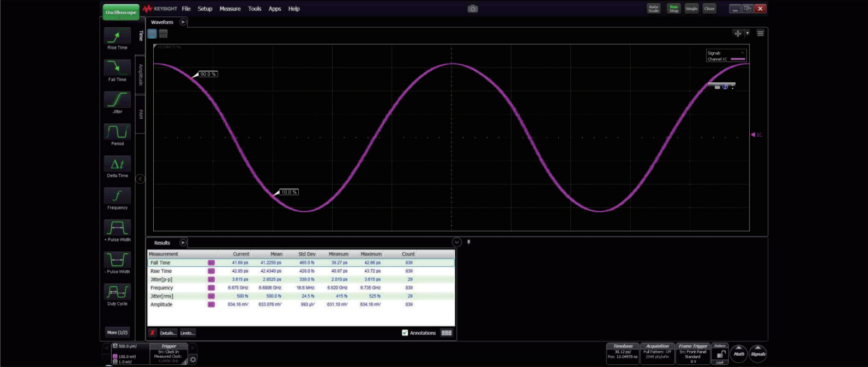Open the Frame Trigger settings panel
This screenshot has height=367, width=868.
click(x=692, y=354)
